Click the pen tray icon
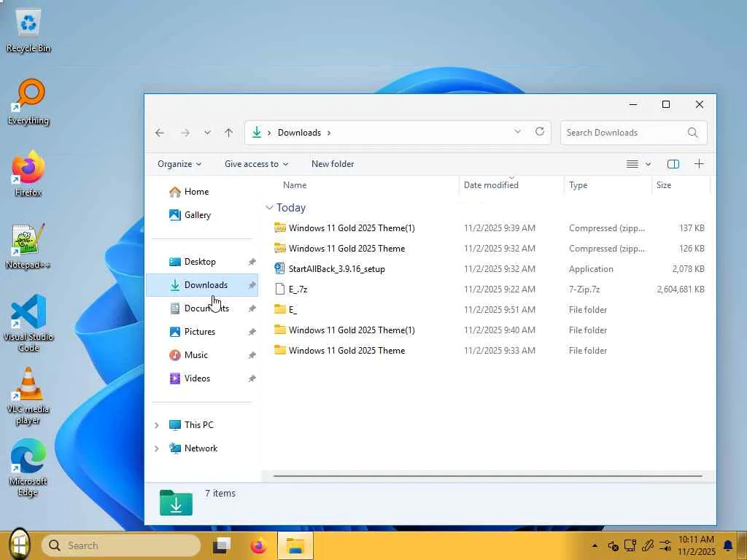The width and height of the screenshot is (747, 560). pyautogui.click(x=648, y=545)
